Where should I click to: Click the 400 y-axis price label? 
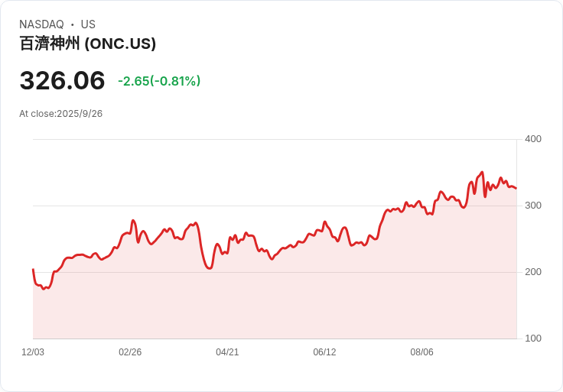click(532, 139)
